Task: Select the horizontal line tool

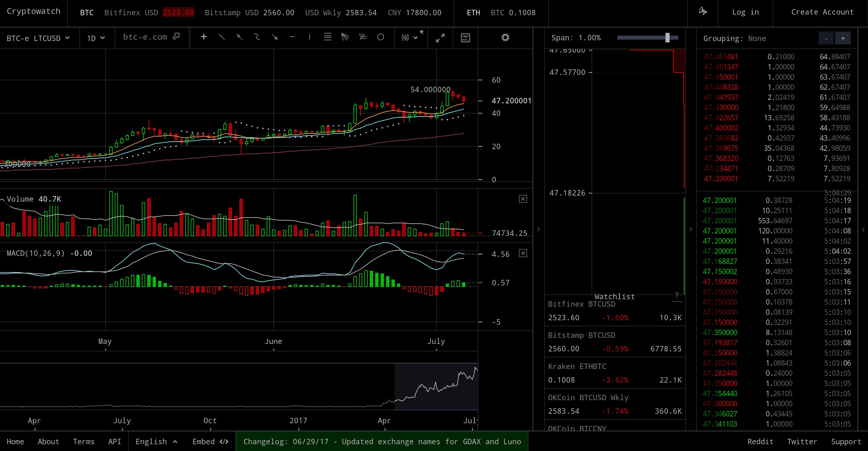Action: coord(292,37)
